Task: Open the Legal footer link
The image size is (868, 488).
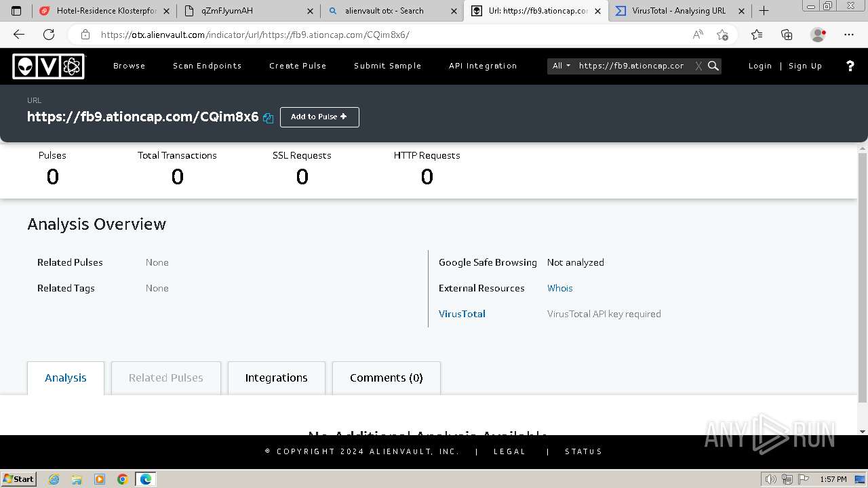Action: pos(510,451)
